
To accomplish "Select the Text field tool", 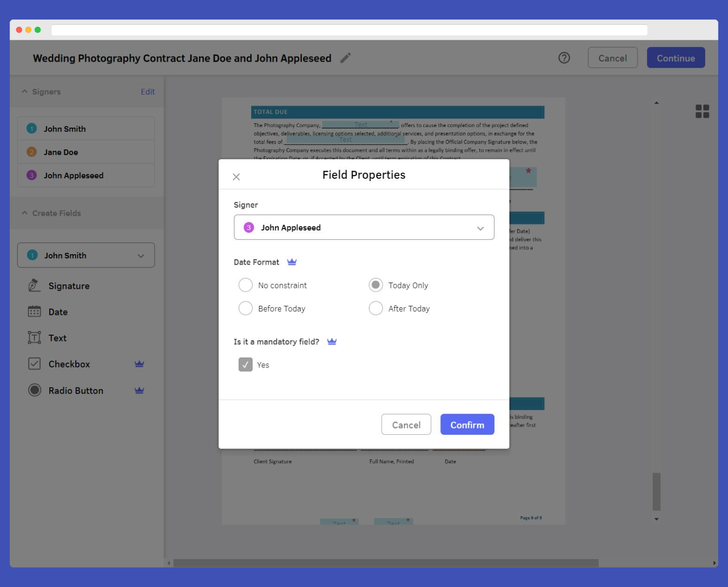I will [x=57, y=338].
